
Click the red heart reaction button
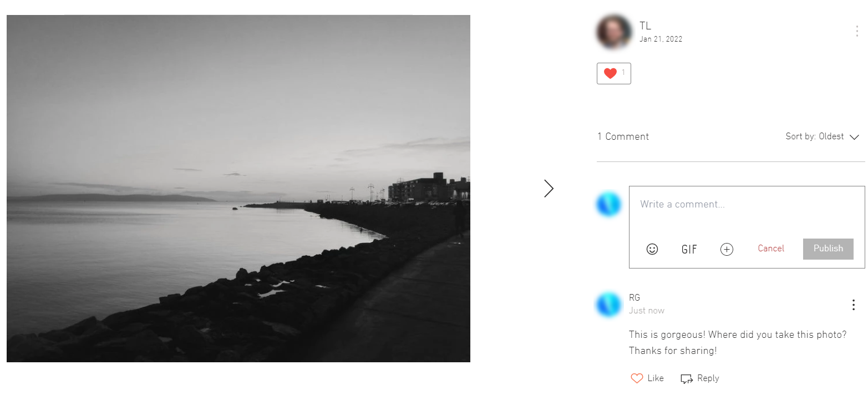click(613, 73)
